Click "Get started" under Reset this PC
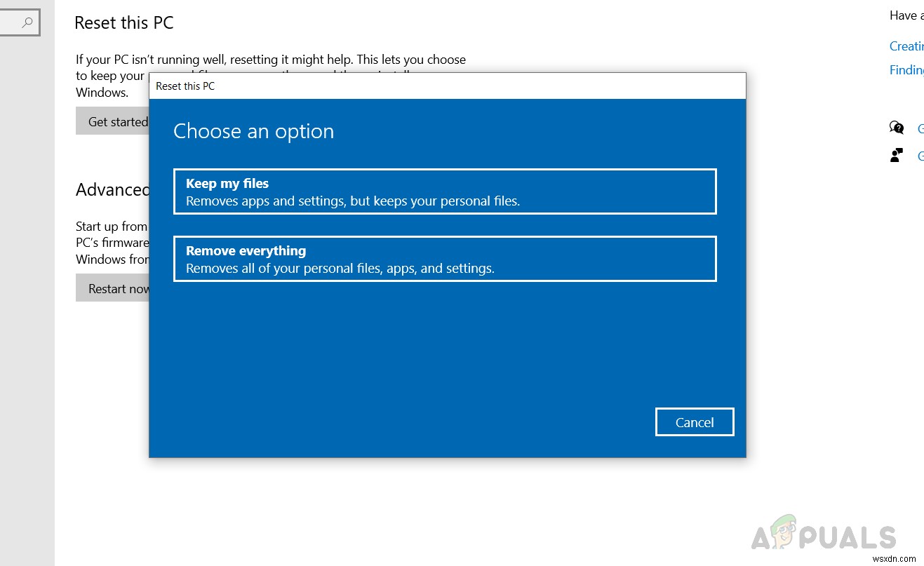 [116, 121]
